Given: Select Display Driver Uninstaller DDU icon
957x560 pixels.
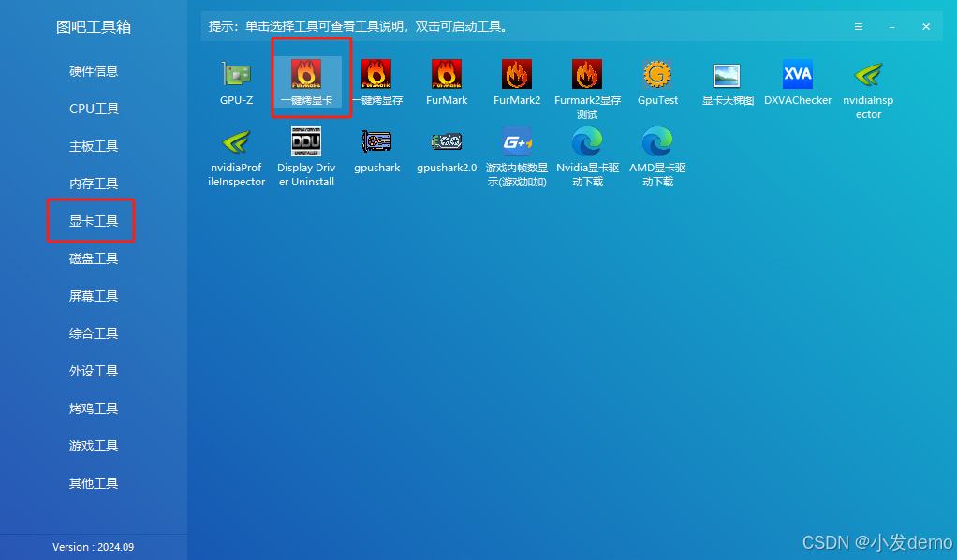Looking at the screenshot, I should pos(306,141).
